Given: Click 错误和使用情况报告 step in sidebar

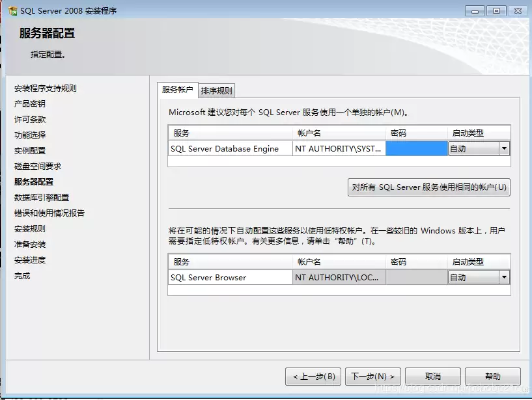Looking at the screenshot, I should point(49,213).
